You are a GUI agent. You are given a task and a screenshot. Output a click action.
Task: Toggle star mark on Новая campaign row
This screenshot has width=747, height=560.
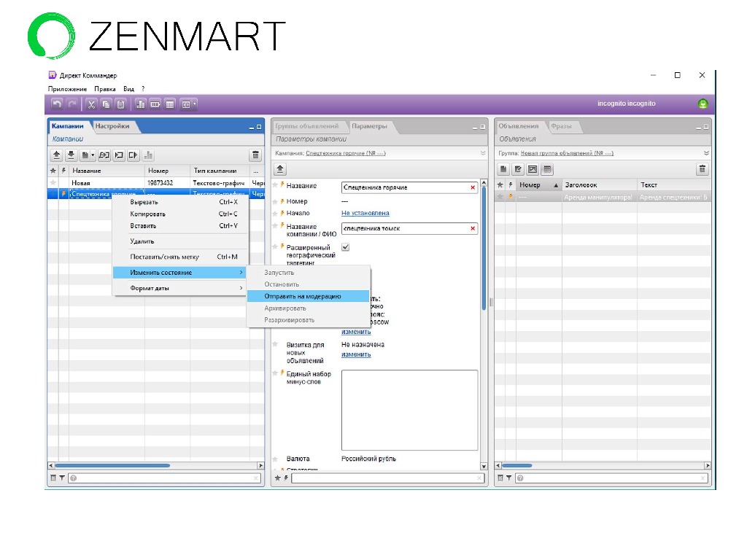pyautogui.click(x=53, y=182)
